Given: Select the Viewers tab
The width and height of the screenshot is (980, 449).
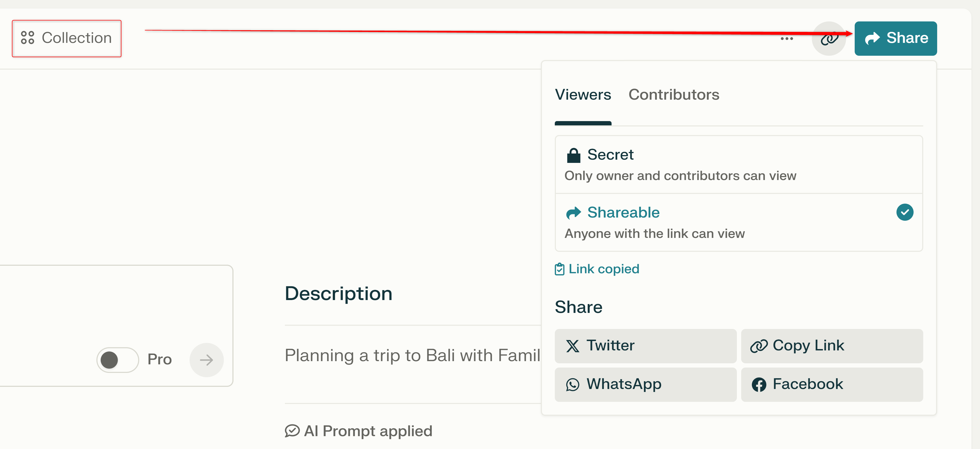Looking at the screenshot, I should (x=583, y=94).
